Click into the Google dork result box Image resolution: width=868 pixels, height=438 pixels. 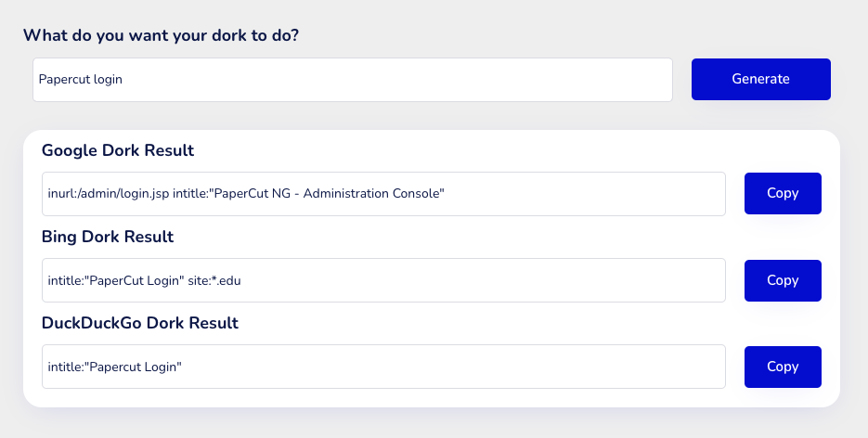(576, 194)
